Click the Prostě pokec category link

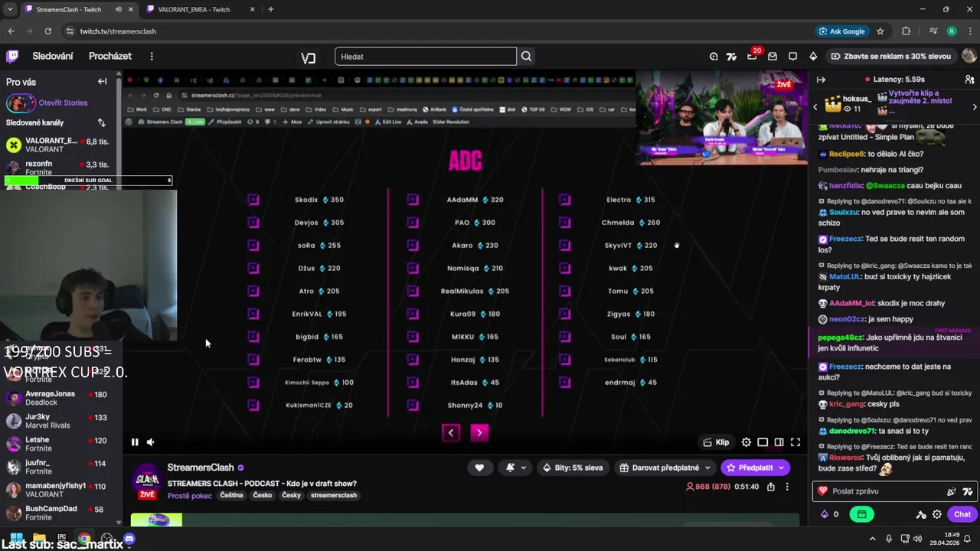pyautogui.click(x=190, y=495)
